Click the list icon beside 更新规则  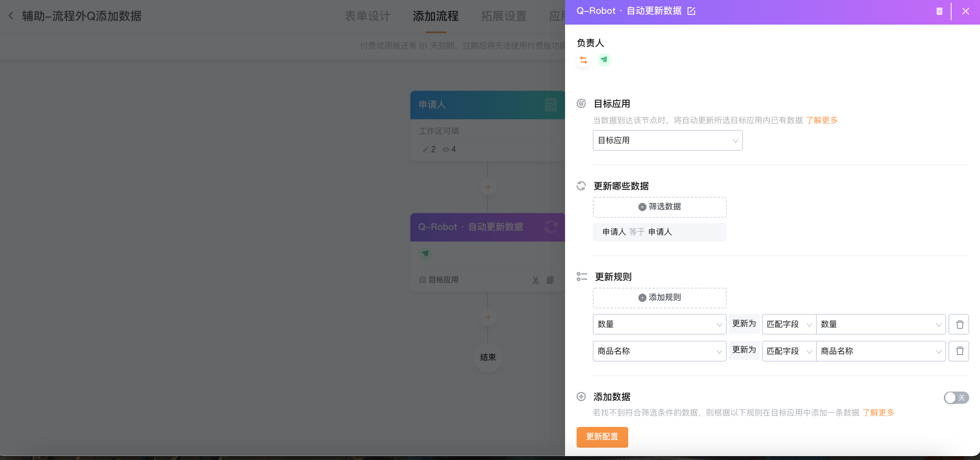click(x=582, y=277)
